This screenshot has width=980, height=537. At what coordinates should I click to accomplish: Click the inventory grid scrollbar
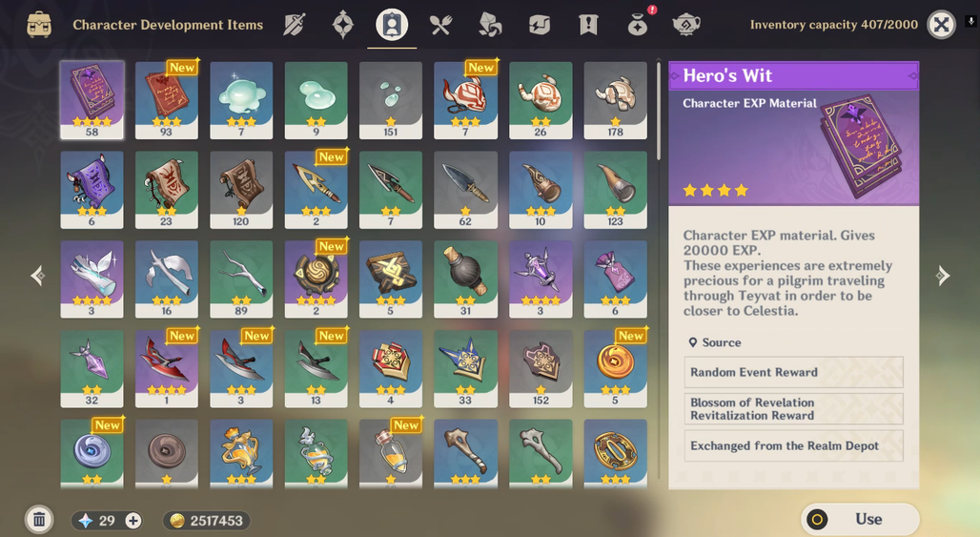tap(658, 111)
